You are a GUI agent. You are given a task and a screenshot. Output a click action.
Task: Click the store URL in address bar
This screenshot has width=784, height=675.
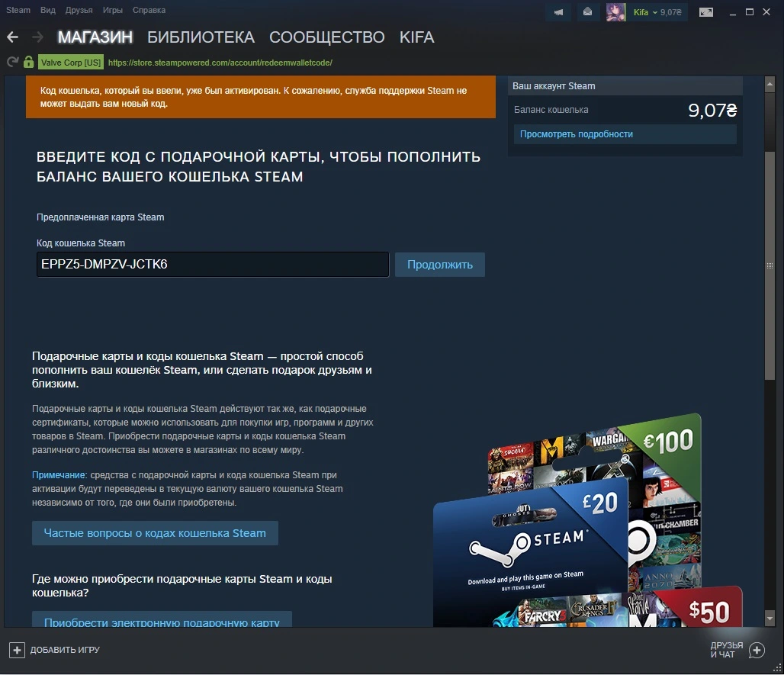tap(220, 63)
